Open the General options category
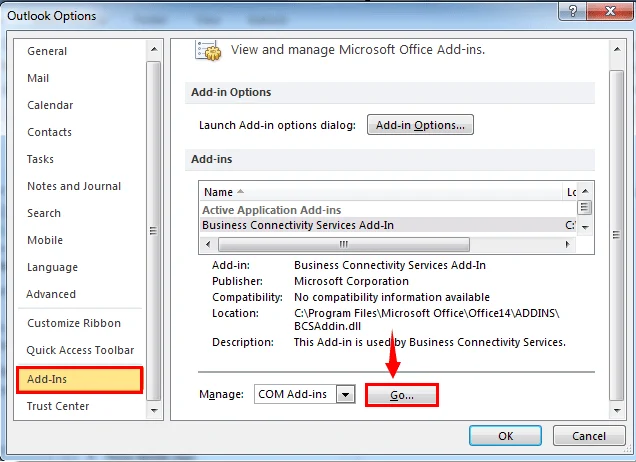The height and width of the screenshot is (462, 636). click(x=47, y=51)
